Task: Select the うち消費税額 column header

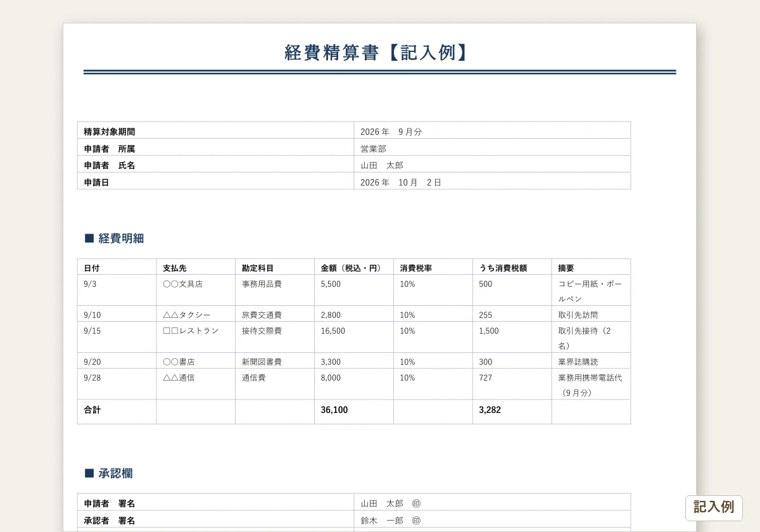Action: pyautogui.click(x=512, y=268)
